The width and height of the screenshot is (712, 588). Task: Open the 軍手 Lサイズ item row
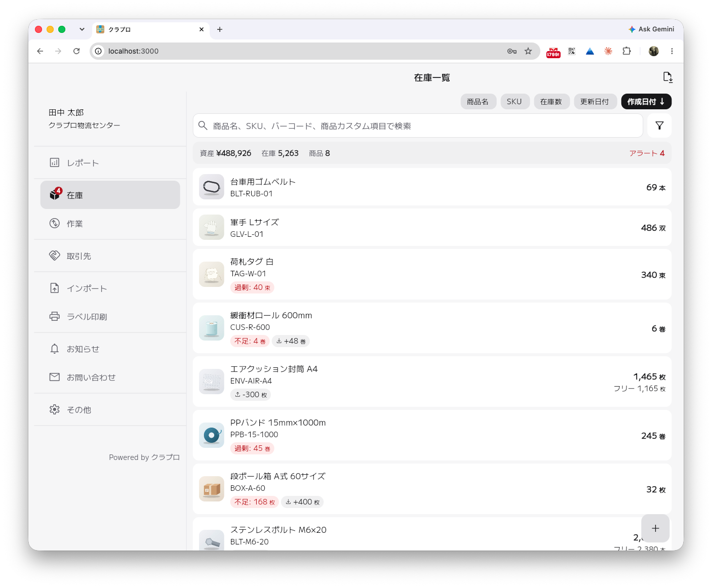(x=432, y=228)
